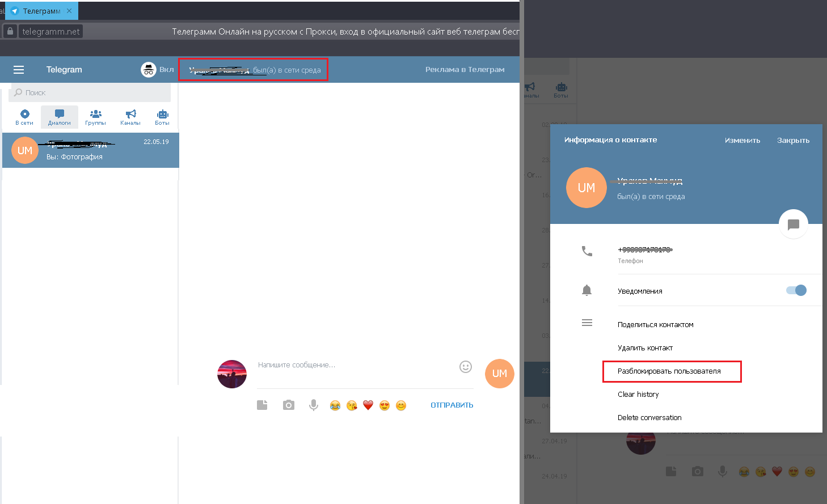Click the был(а) в сети среда status in contact info
This screenshot has width=827, height=504.
[651, 197]
